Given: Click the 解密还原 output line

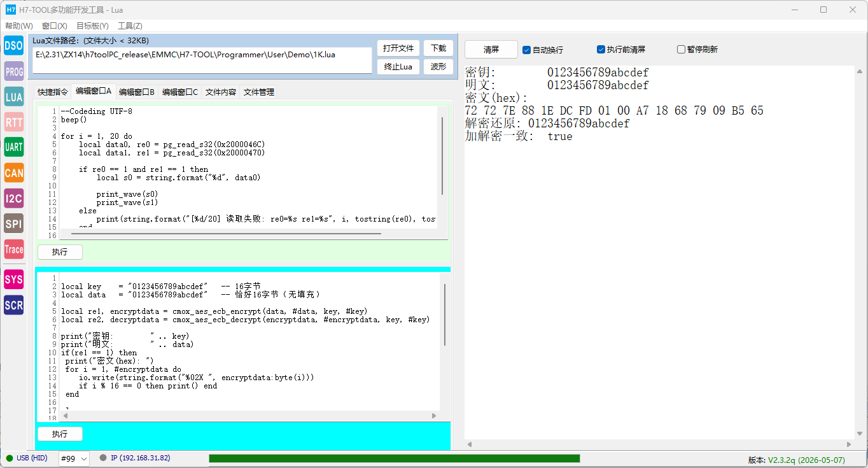Looking at the screenshot, I should coord(547,124).
